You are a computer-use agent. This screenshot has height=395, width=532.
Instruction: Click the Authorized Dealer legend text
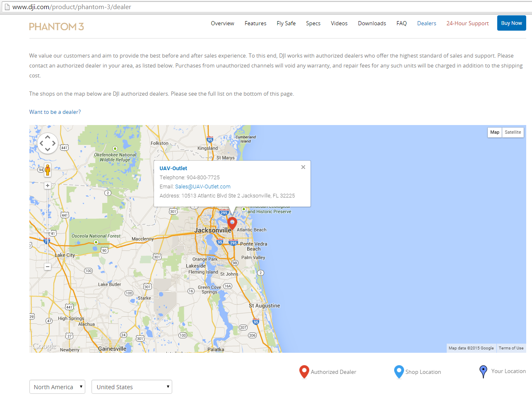[333, 372]
